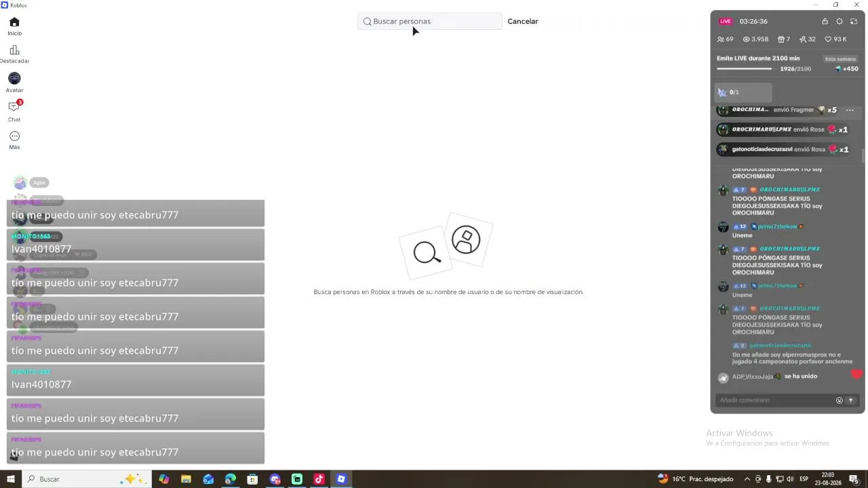Screen dimensions: 868x488
Task: Open the Más menu
Action: point(14,140)
